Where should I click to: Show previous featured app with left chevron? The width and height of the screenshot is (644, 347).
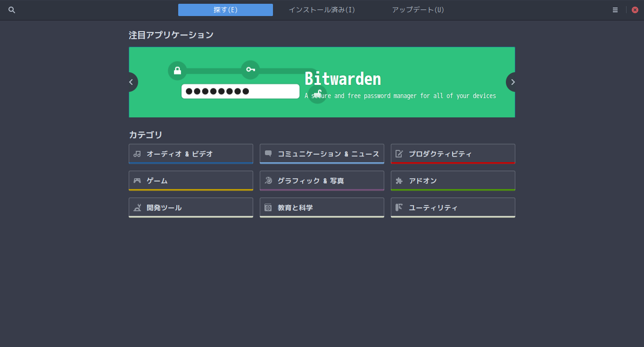pos(132,82)
